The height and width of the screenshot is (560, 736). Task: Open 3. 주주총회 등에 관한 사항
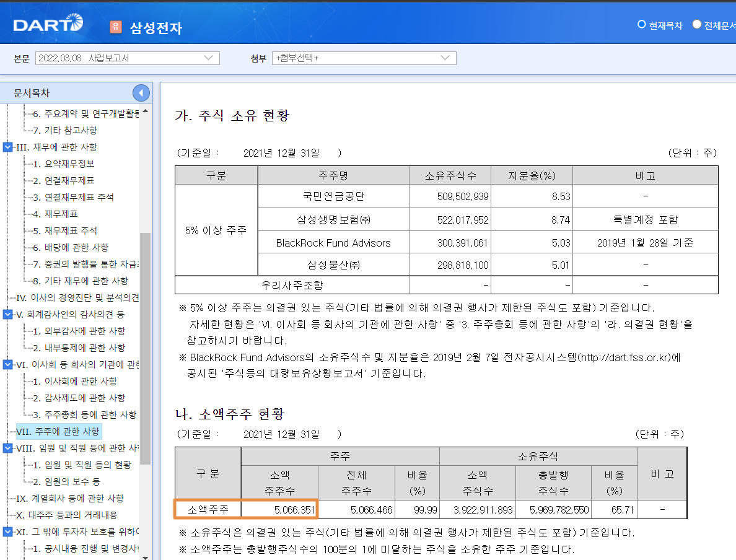click(84, 414)
